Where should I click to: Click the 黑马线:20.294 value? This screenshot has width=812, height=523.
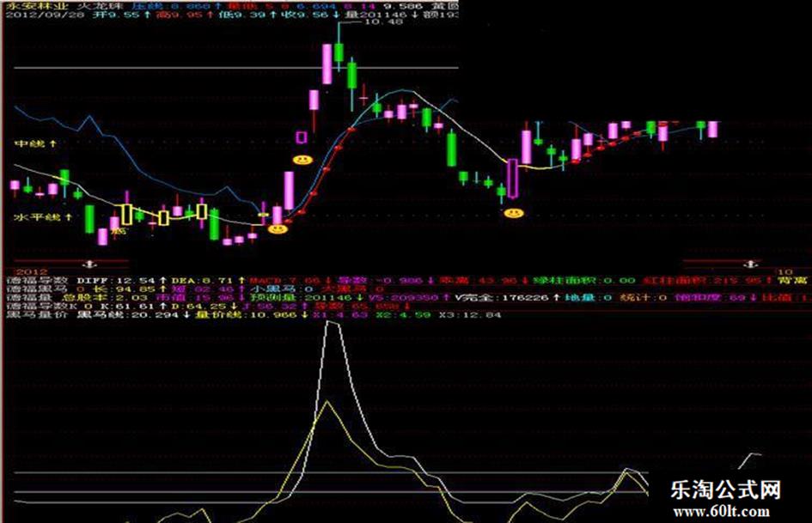[126, 315]
